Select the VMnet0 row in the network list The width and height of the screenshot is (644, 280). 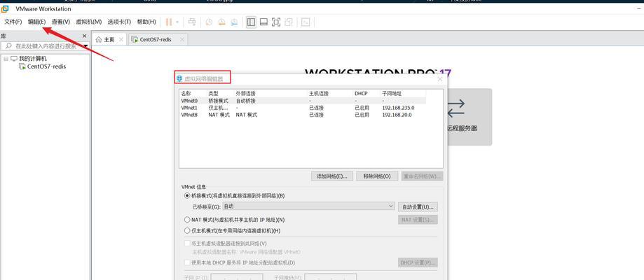pos(303,101)
